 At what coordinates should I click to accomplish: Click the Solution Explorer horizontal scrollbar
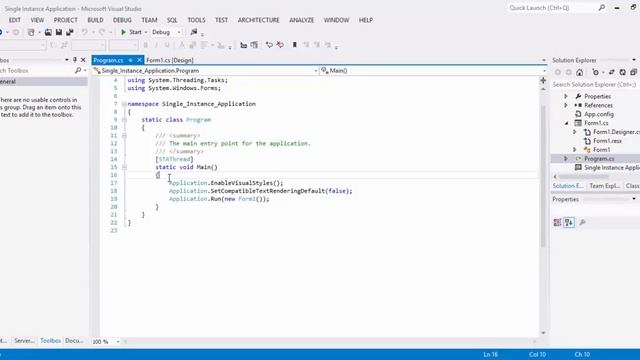(x=584, y=177)
